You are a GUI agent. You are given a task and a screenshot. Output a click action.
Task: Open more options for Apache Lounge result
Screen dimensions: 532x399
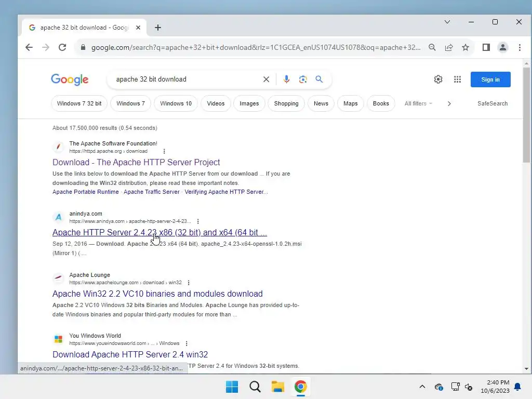pos(189,283)
